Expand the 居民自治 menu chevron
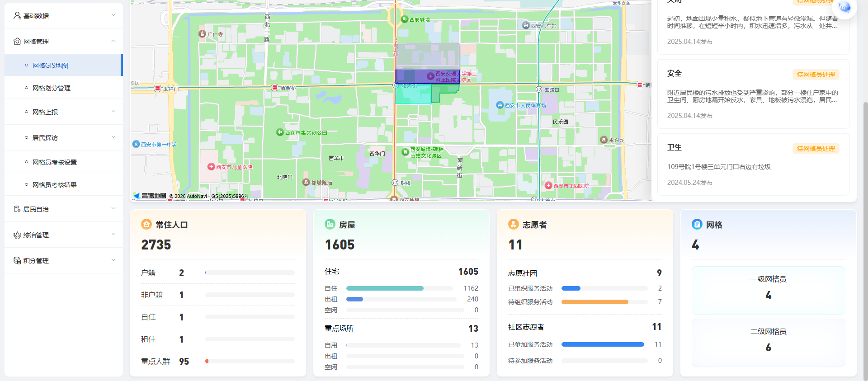The width and height of the screenshot is (868, 381). (113, 208)
